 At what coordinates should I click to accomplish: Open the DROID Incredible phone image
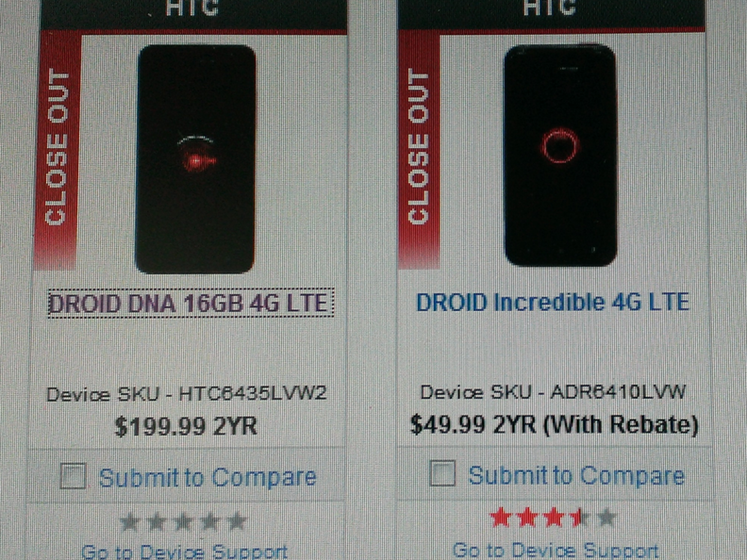pyautogui.click(x=560, y=156)
